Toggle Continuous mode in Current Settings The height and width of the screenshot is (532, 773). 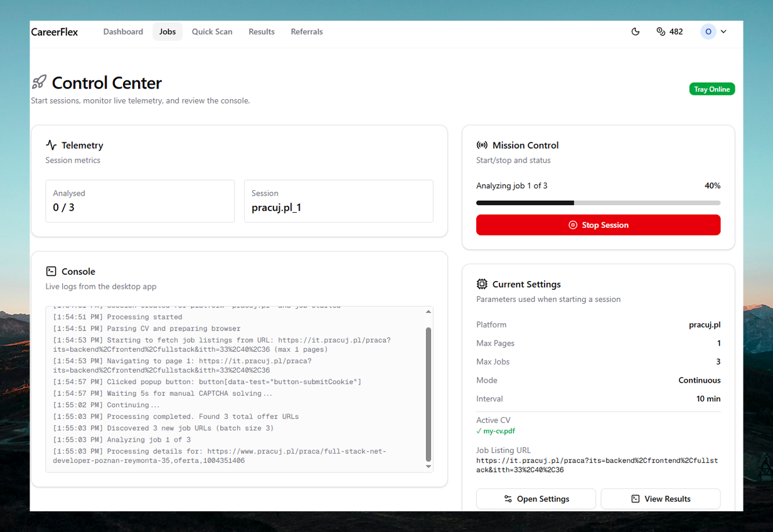pos(699,380)
